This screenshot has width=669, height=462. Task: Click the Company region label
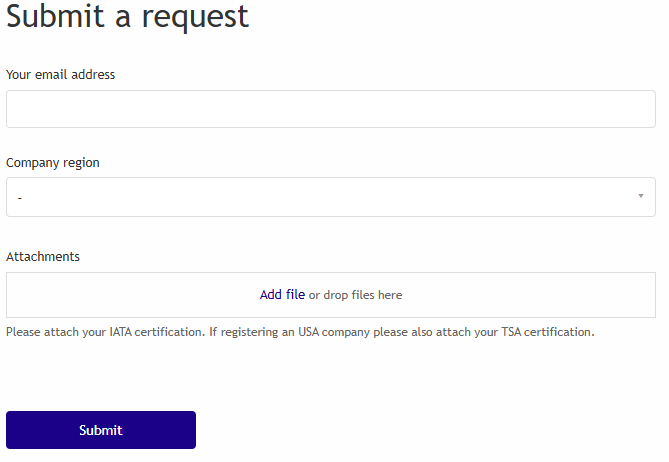click(x=53, y=162)
